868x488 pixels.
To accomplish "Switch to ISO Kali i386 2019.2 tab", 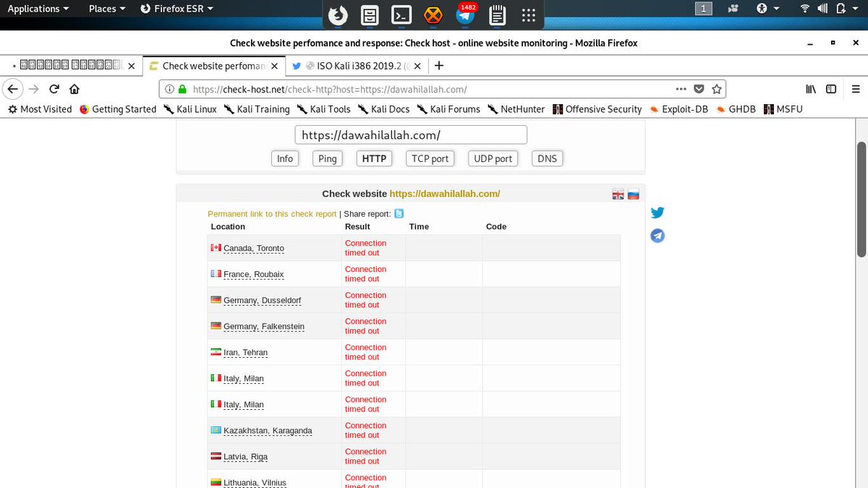I will click(x=357, y=66).
